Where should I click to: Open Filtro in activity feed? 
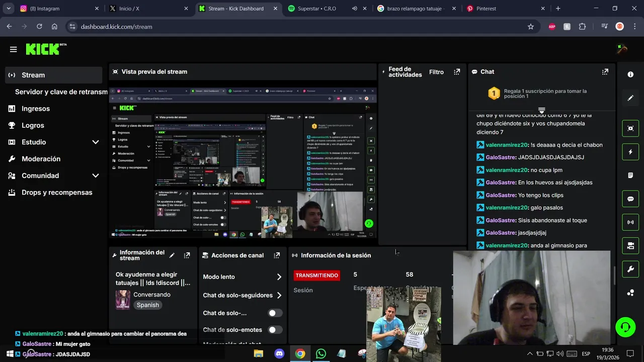click(436, 72)
